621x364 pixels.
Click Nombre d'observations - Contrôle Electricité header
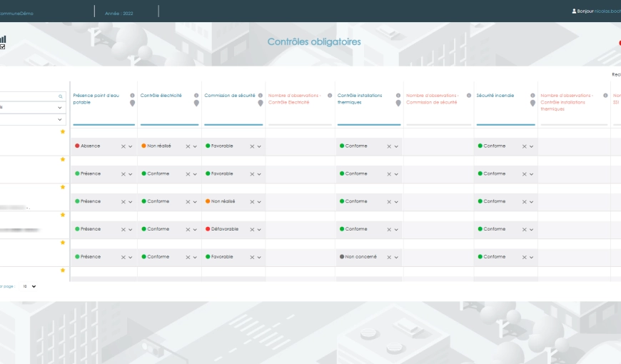(x=294, y=99)
